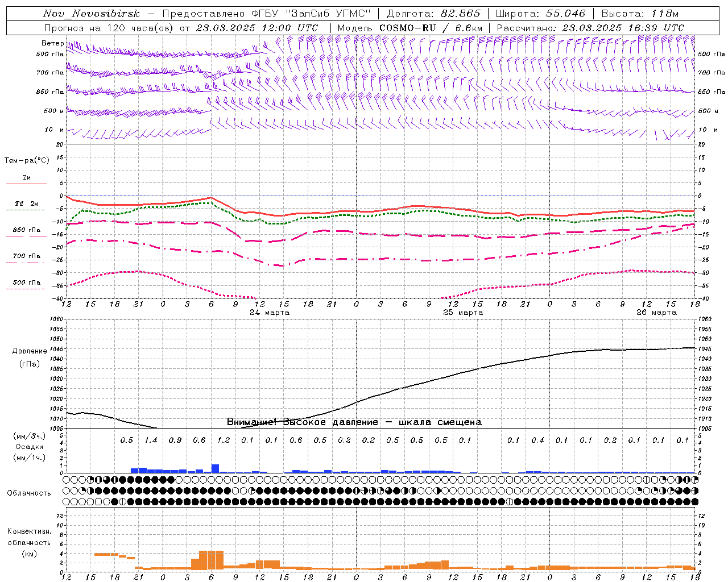This screenshot has width=728, height=582.
Task: Click the Долгота: 82.865 value
Action: 434,14
